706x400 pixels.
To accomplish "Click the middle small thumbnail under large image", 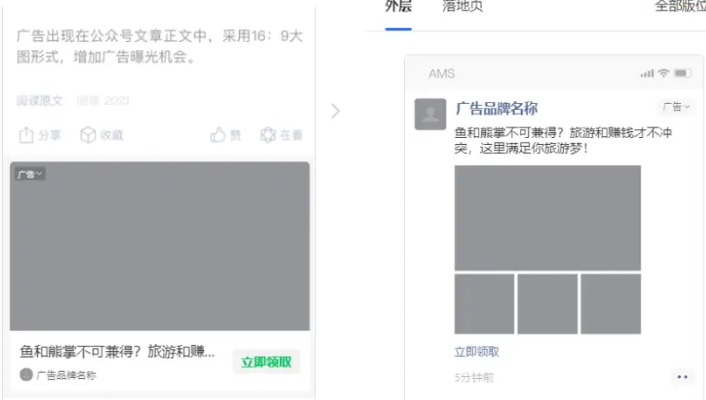I will click(x=548, y=304).
